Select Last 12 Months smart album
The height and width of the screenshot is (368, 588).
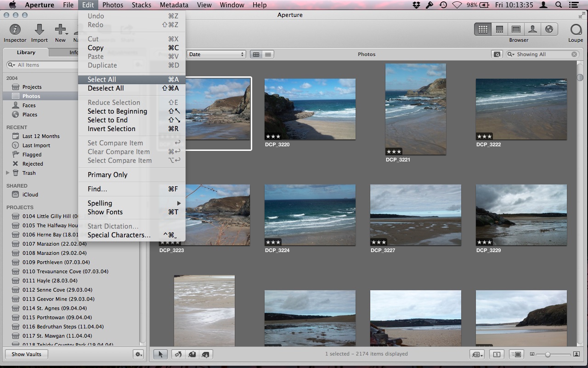40,136
